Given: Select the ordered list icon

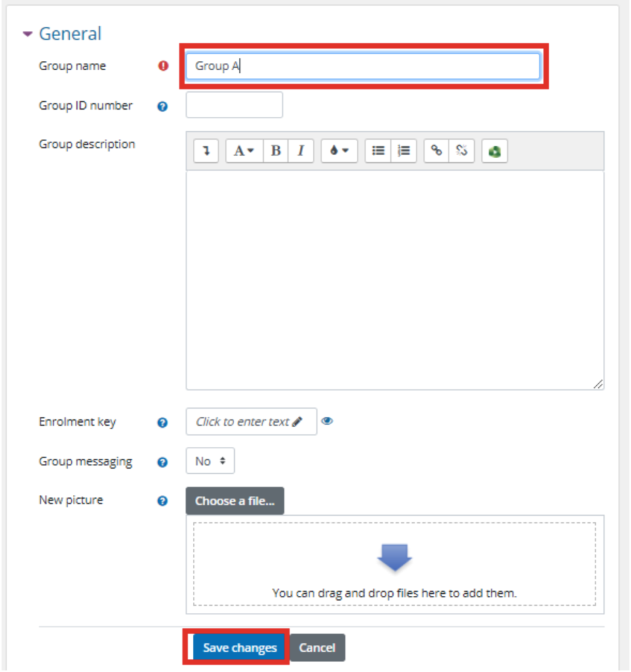Looking at the screenshot, I should [x=403, y=150].
